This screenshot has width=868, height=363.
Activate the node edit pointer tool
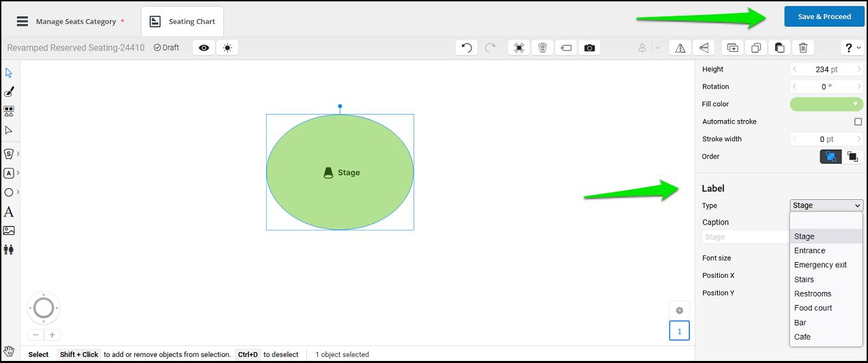point(9,130)
